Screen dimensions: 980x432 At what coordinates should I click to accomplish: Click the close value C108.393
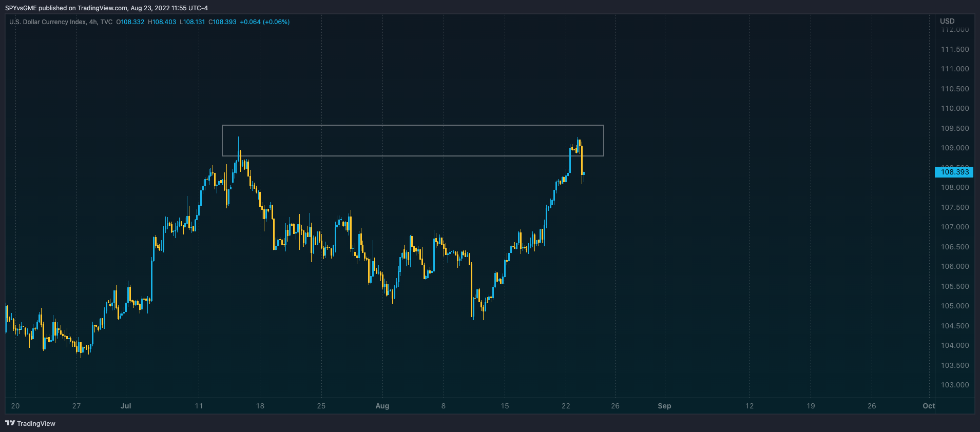click(222, 22)
